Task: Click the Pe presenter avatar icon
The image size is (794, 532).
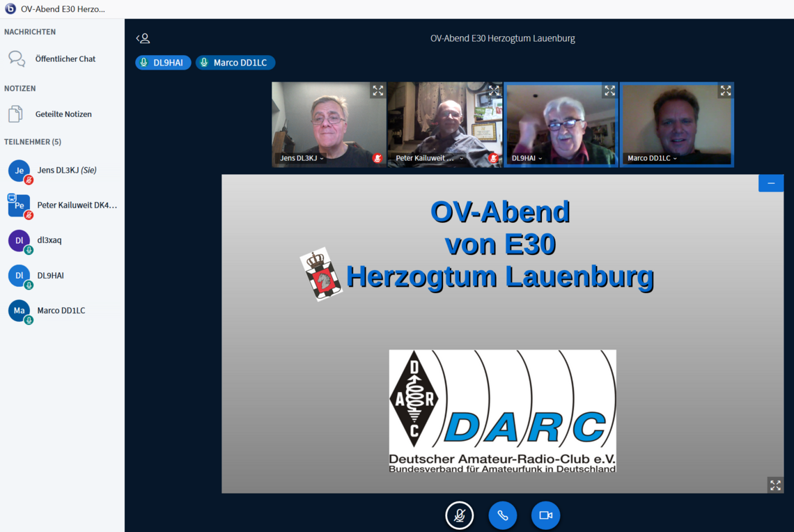Action: point(20,205)
